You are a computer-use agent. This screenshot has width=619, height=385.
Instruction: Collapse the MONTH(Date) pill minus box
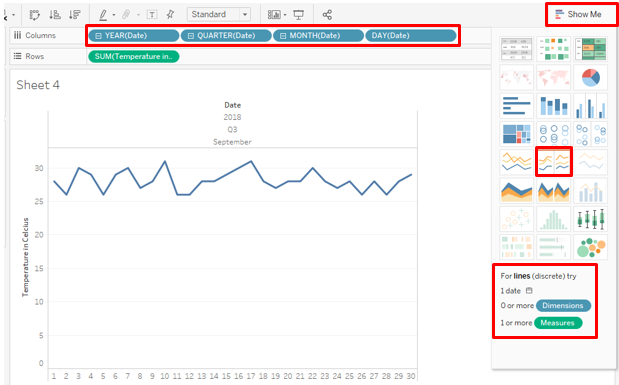coord(283,36)
